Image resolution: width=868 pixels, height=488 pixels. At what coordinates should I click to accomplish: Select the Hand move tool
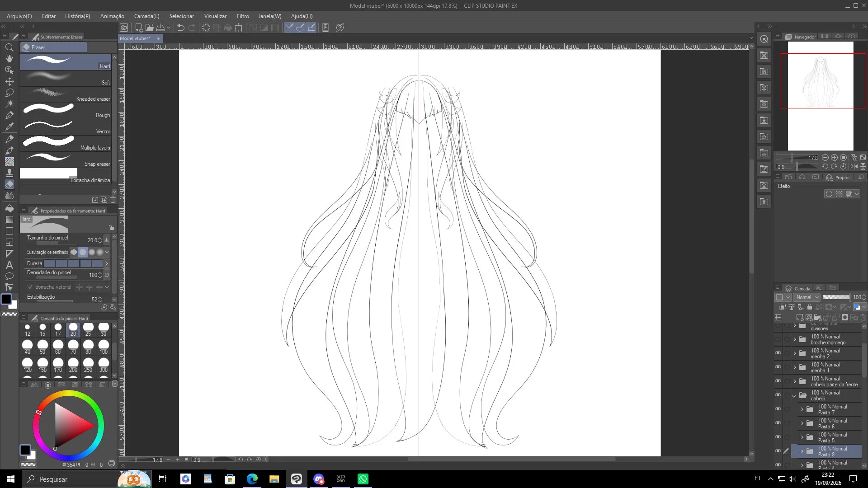click(x=9, y=59)
